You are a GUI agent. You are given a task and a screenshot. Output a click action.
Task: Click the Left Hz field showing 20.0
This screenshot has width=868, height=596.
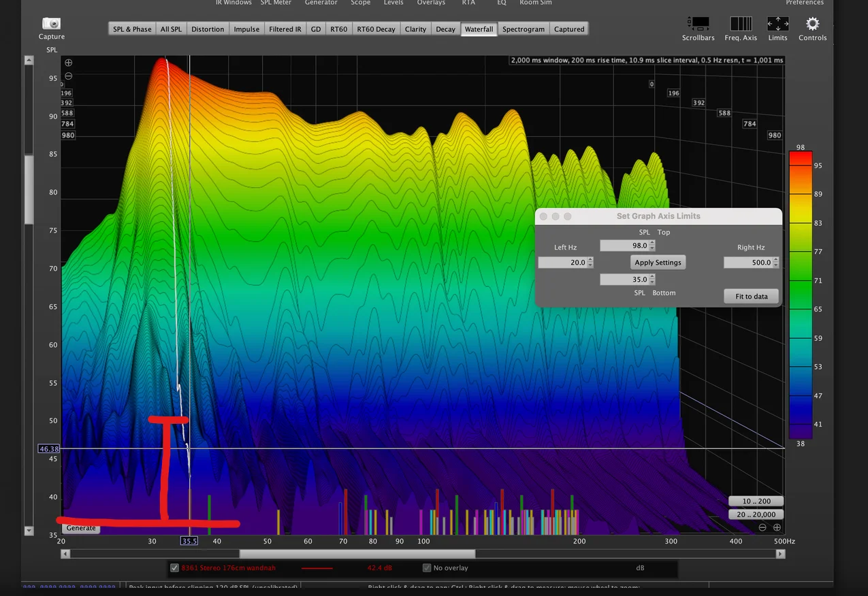pyautogui.click(x=563, y=262)
